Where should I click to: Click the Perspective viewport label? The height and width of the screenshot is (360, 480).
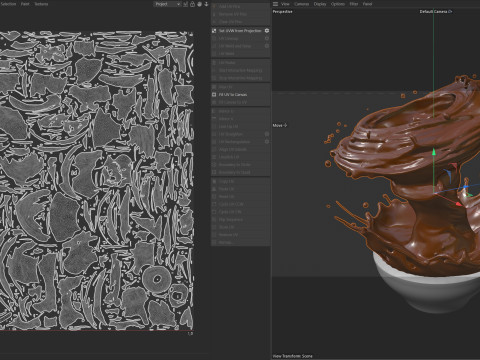[x=283, y=12]
